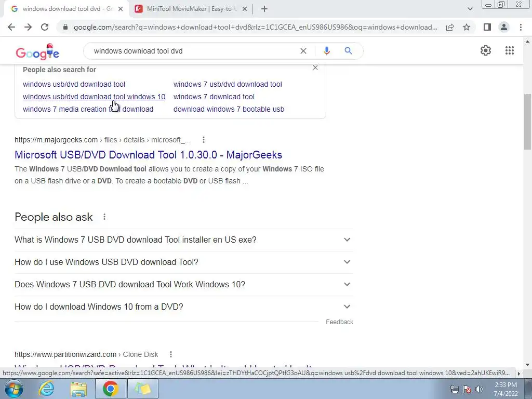Open the Chrome three-dot menu
Screen dimensions: 532x399
tap(521, 27)
